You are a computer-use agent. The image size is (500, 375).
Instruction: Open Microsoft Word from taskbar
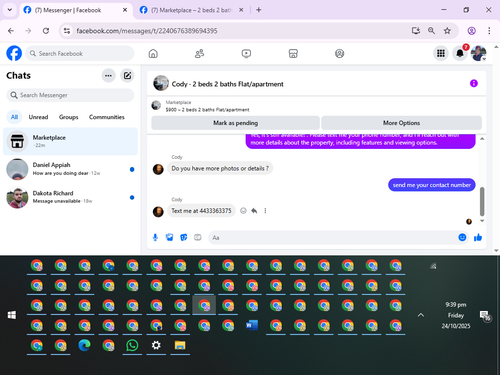point(252,325)
